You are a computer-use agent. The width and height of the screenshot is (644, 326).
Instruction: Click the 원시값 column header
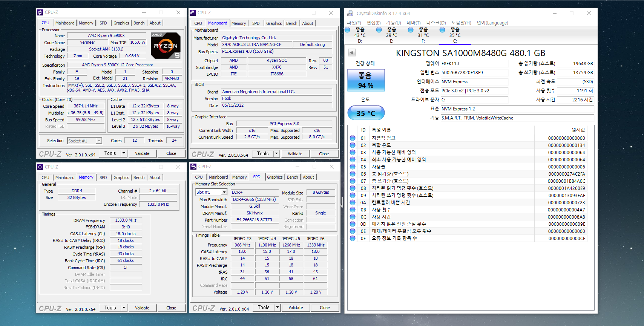click(578, 130)
